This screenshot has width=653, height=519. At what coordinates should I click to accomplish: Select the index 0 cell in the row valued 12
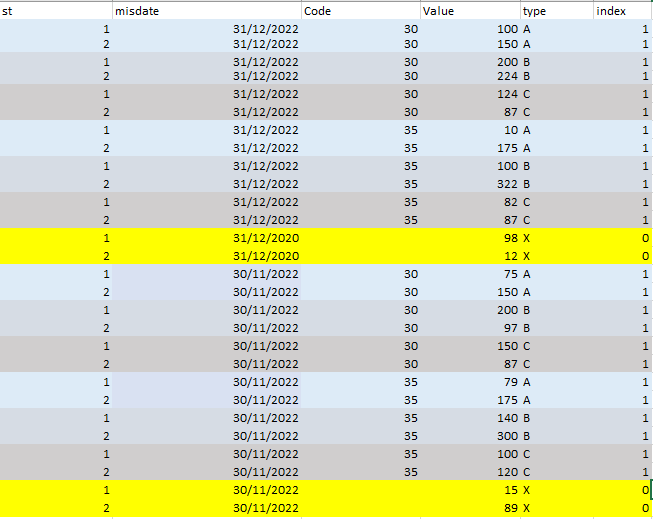[623, 256]
